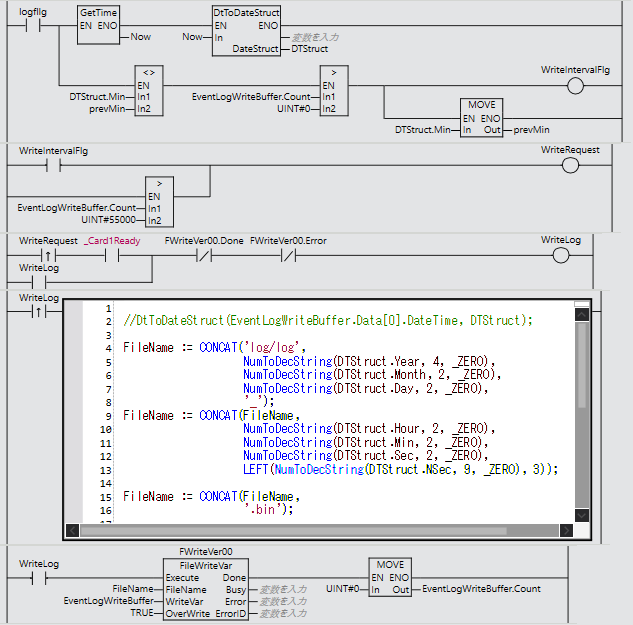This screenshot has height=625, width=633.
Task: Click the Busy output variable placeholder
Action: click(x=283, y=590)
